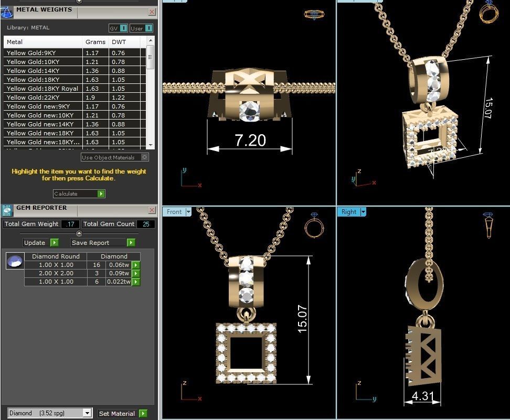Click the metal list scroll-up arrow
The image size is (510, 420).
(x=150, y=40)
